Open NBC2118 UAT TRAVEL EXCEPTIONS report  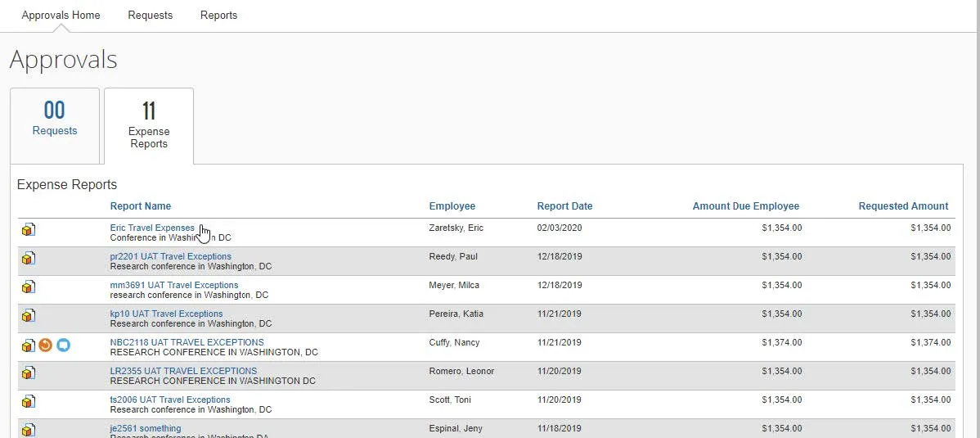[x=187, y=342]
